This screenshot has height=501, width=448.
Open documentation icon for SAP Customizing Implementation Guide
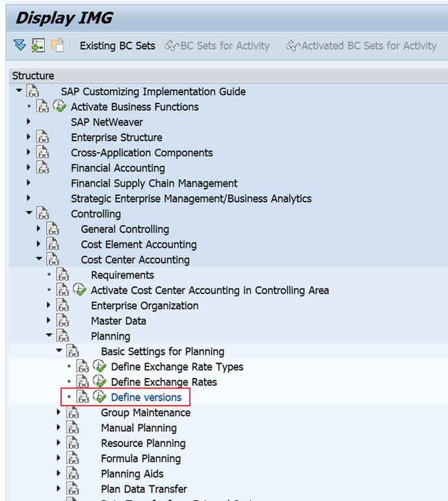(33, 90)
